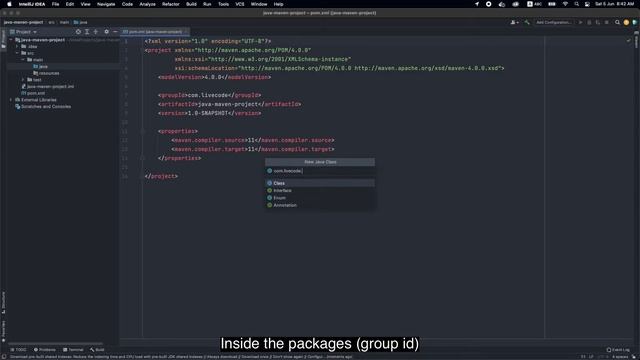Click the 4 spaces indent status indicator
Screen dimensions: 640x360
pyautogui.click(x=619, y=357)
